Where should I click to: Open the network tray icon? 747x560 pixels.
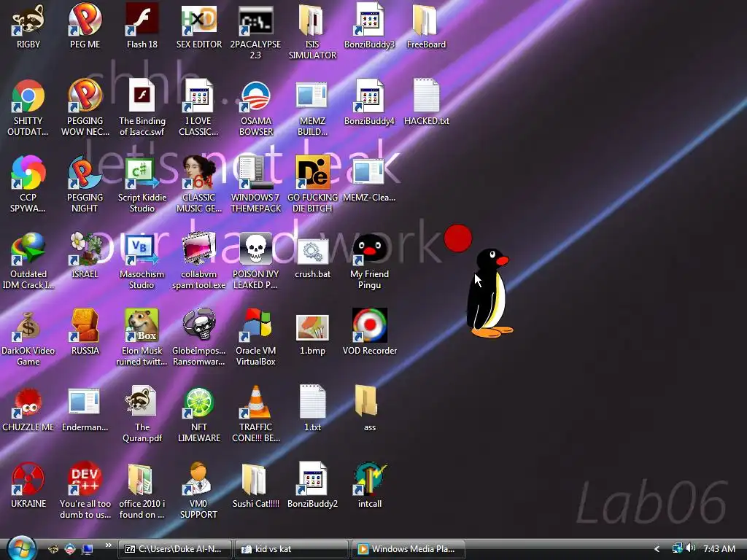point(677,548)
